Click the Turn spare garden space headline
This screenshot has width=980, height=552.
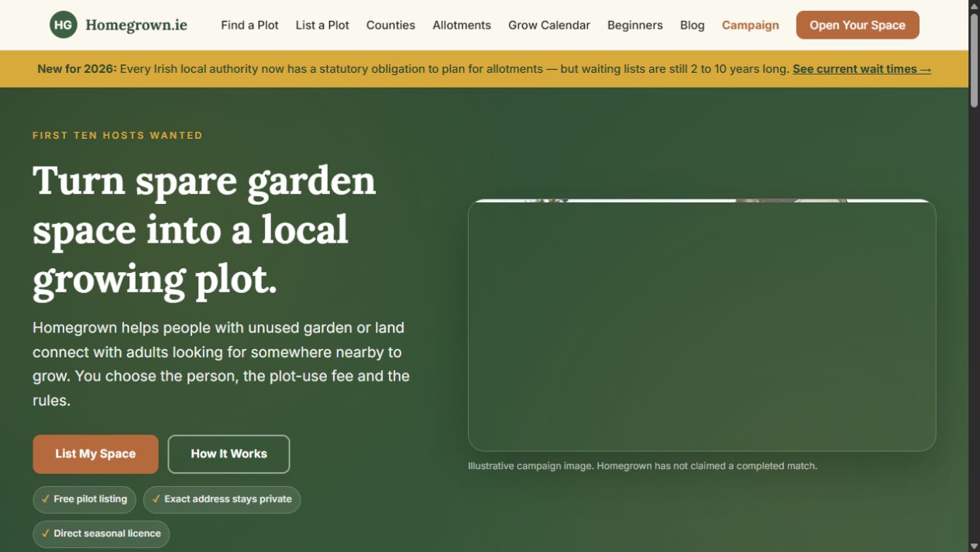[205, 229]
